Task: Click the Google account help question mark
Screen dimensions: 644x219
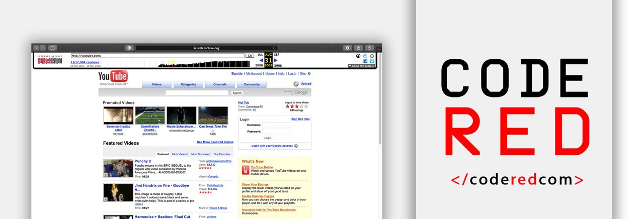Action: (x=296, y=146)
